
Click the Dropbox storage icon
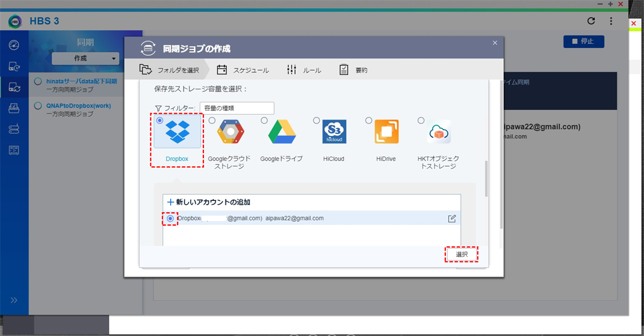pyautogui.click(x=178, y=132)
